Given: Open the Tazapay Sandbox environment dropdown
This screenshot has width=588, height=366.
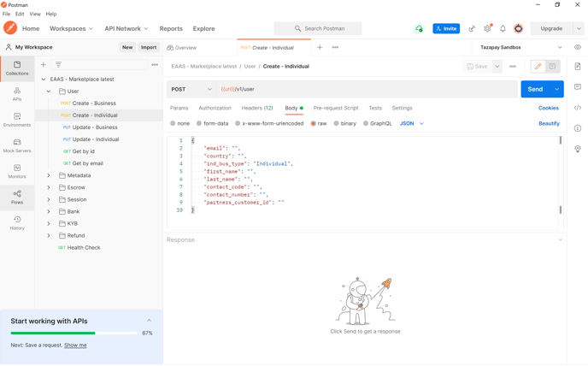Looking at the screenshot, I should [520, 47].
